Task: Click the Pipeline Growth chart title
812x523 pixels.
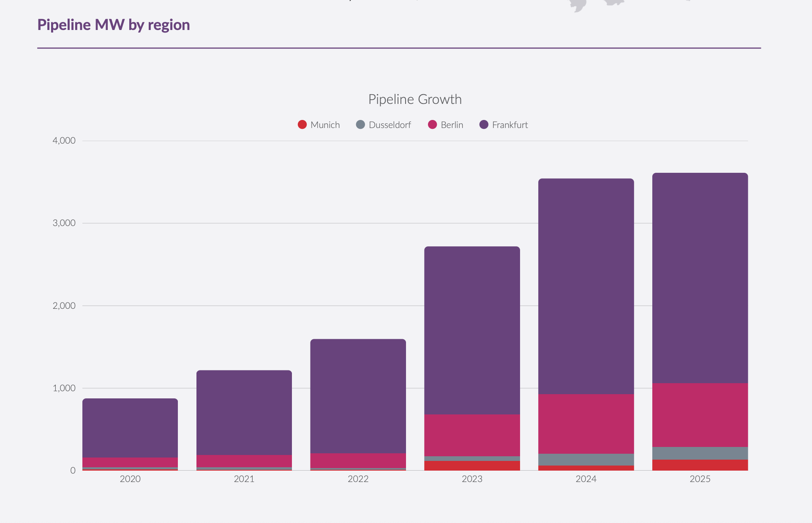Action: coord(415,99)
